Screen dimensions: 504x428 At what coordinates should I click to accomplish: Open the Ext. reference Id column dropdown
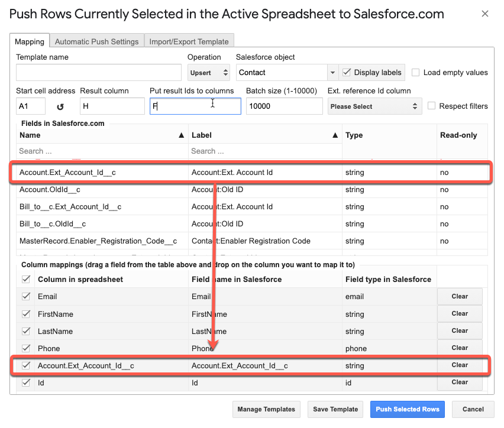coord(374,106)
